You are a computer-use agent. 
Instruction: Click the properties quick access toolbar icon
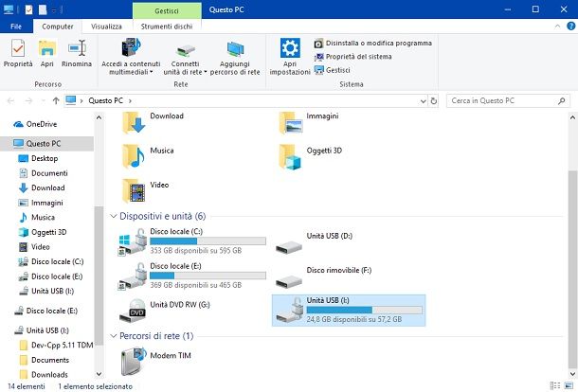tap(28, 9)
